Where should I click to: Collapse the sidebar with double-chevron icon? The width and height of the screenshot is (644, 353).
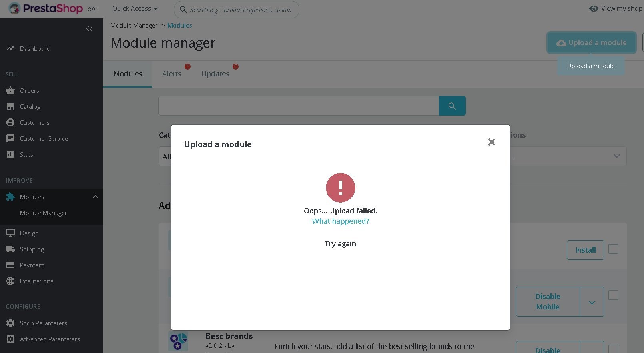click(89, 29)
